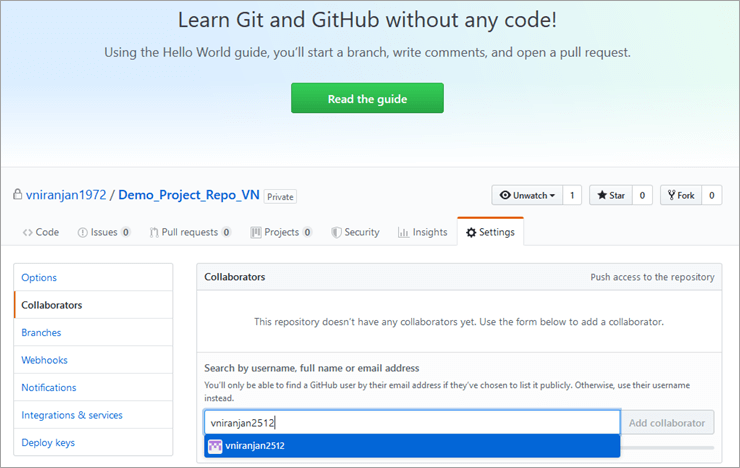
Task: Go to Notifications settings
Action: click(49, 388)
